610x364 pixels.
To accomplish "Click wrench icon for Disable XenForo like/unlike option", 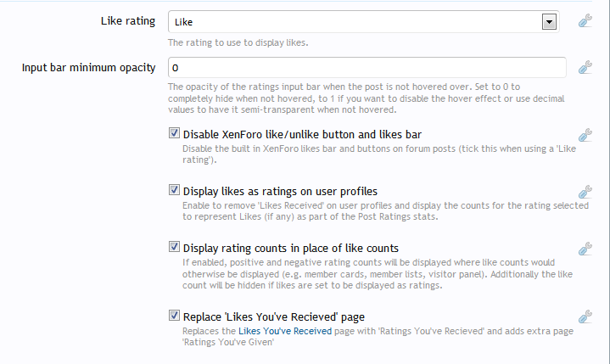I will coord(585,135).
